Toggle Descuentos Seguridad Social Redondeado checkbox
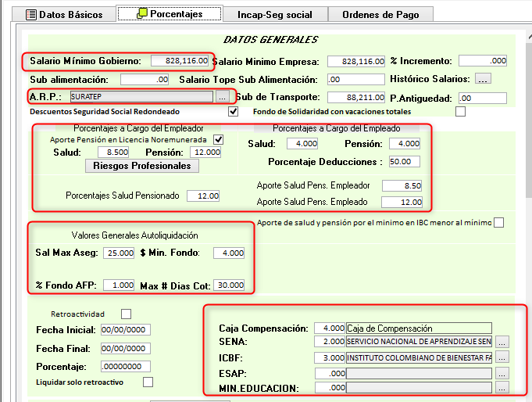The image size is (532, 402). (233, 112)
